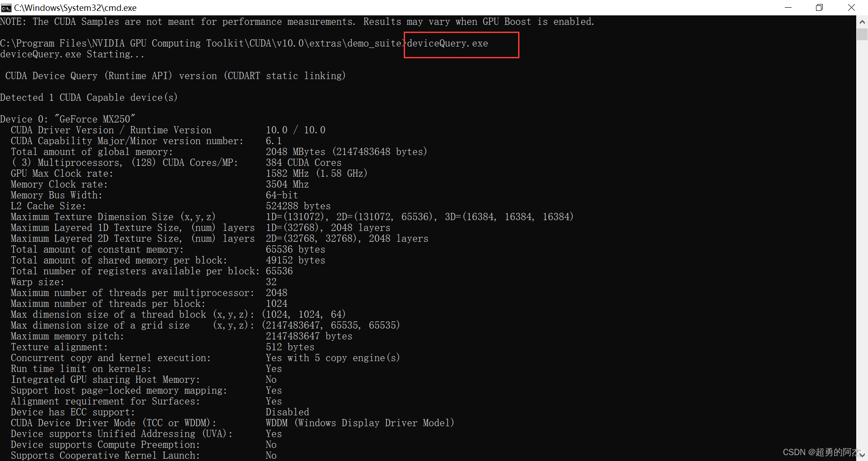The height and width of the screenshot is (461, 868).
Task: Click the 'Warp size:' label
Action: pyautogui.click(x=38, y=282)
